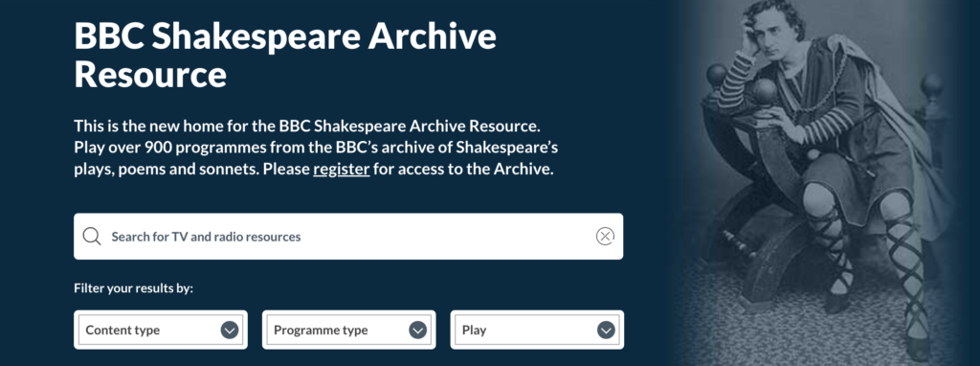Click the Play dropdown chevron arrow
Image resolution: width=980 pixels, height=366 pixels.
[x=606, y=331]
